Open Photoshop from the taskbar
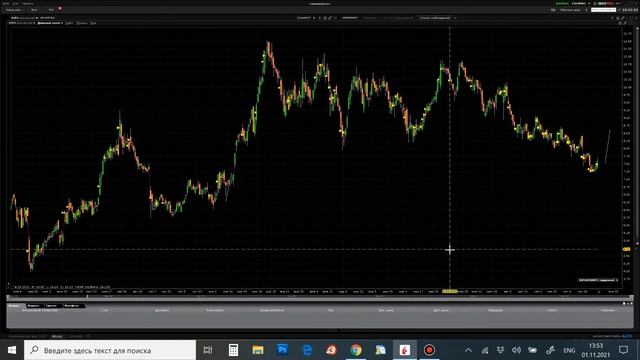Viewport: 640px width, 360px height. tap(282, 350)
